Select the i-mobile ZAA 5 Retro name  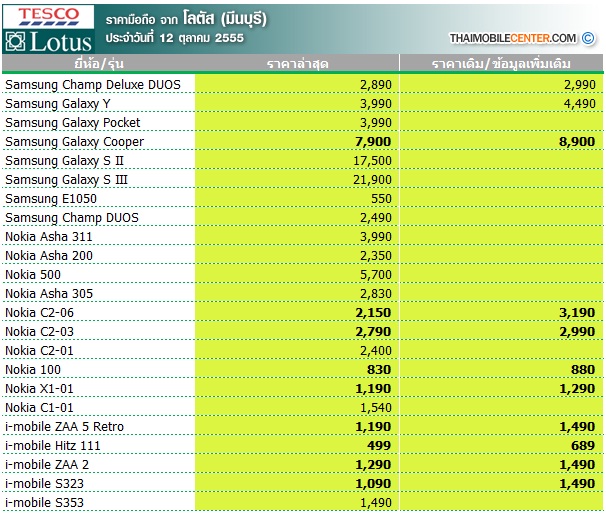64,427
